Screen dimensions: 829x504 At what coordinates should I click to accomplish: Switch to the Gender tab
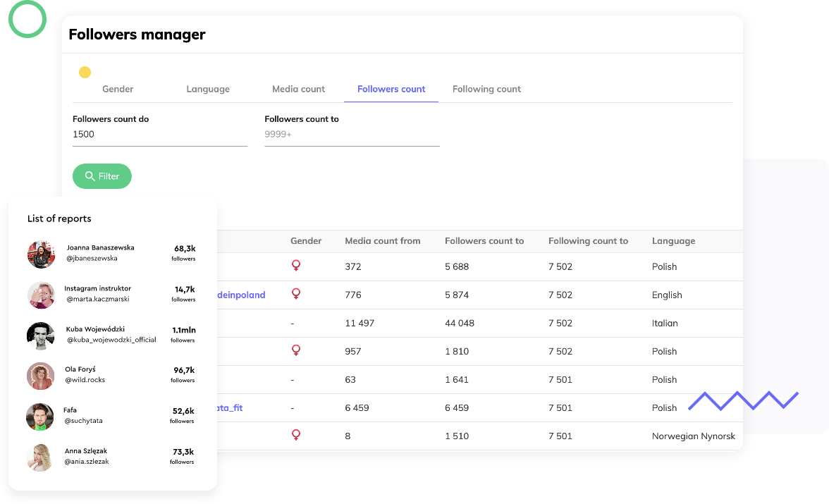point(118,89)
